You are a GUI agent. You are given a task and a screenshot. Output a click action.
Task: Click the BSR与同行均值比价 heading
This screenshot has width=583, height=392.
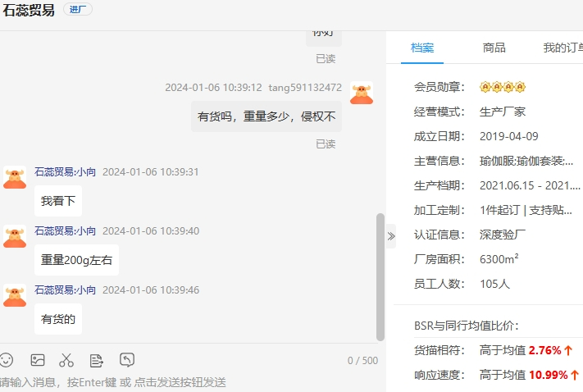[467, 326]
